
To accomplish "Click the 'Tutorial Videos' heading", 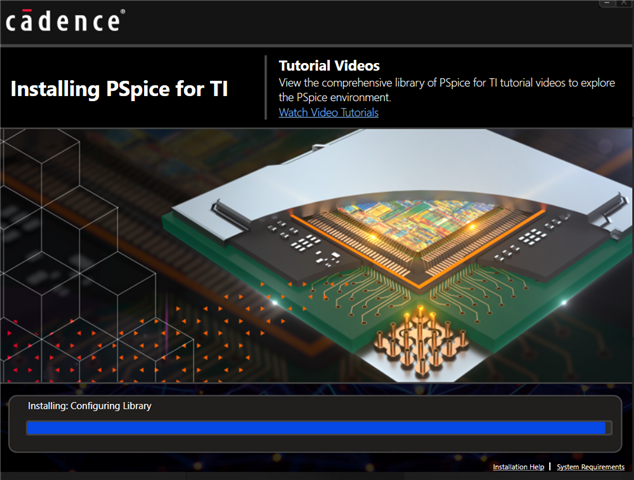I will coord(329,66).
